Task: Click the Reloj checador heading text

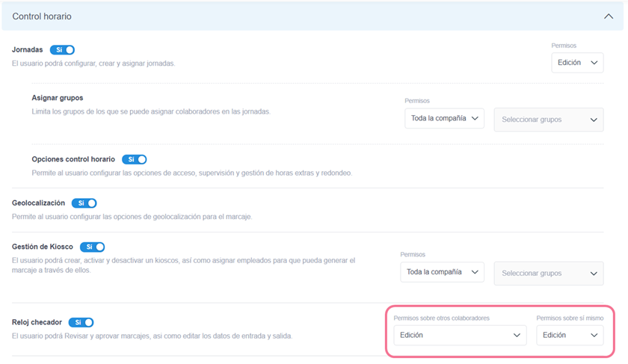Action: pyautogui.click(x=37, y=322)
